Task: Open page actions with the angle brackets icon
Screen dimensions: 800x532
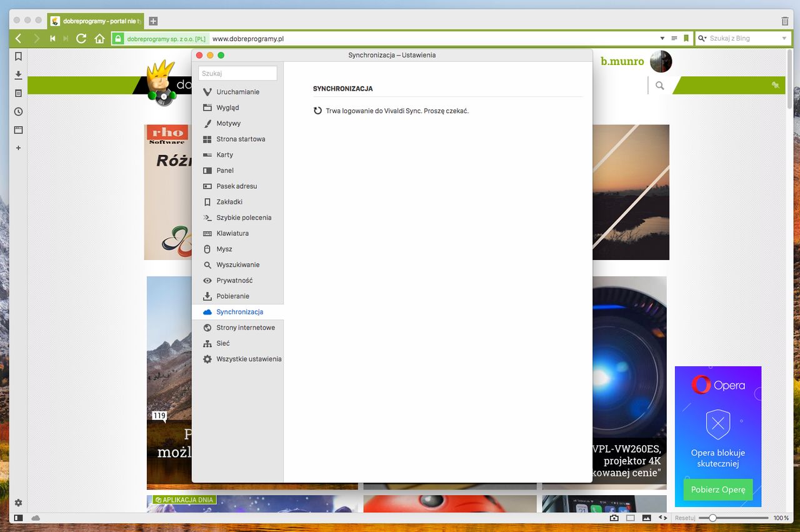Action: tap(662, 518)
